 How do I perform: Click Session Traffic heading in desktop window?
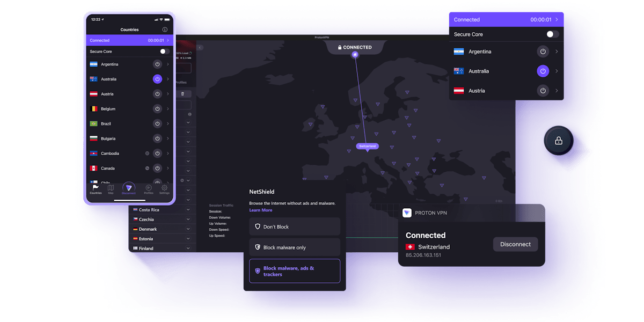[221, 205]
